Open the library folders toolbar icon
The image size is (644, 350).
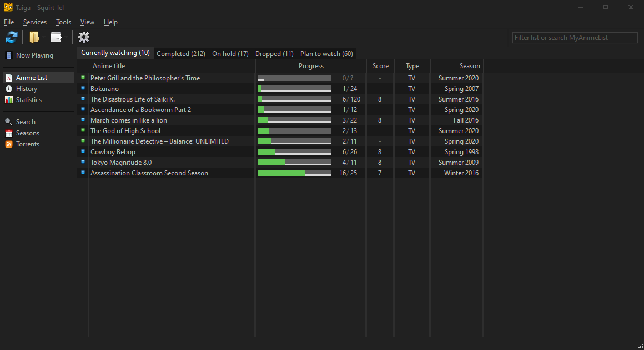point(34,37)
